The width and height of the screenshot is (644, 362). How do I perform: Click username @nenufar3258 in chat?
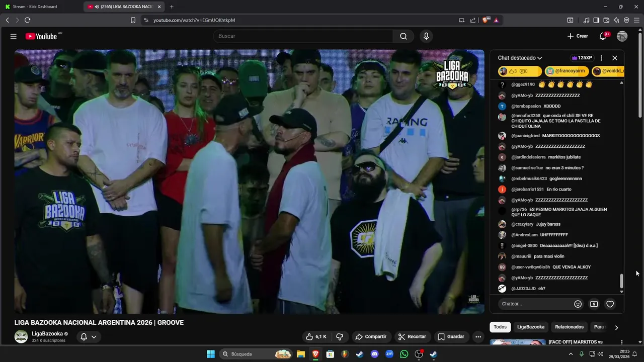(x=526, y=116)
